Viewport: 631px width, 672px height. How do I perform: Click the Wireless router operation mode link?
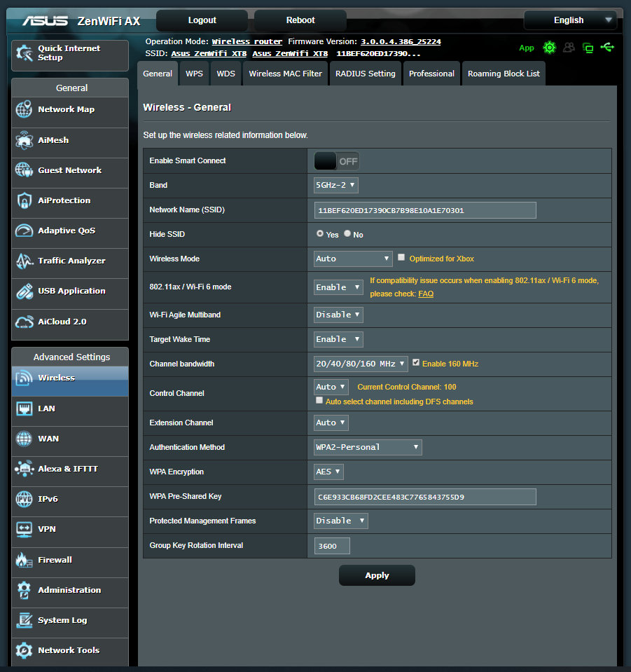pyautogui.click(x=247, y=41)
